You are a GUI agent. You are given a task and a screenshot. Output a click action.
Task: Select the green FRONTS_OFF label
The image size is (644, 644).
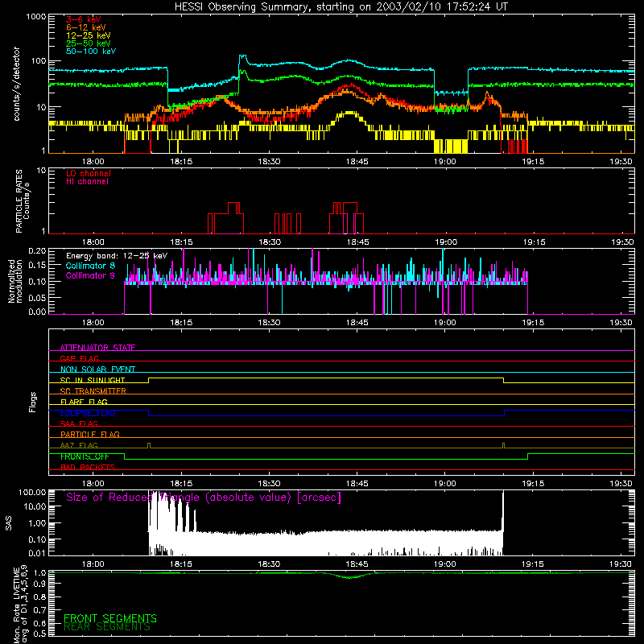tap(85, 456)
